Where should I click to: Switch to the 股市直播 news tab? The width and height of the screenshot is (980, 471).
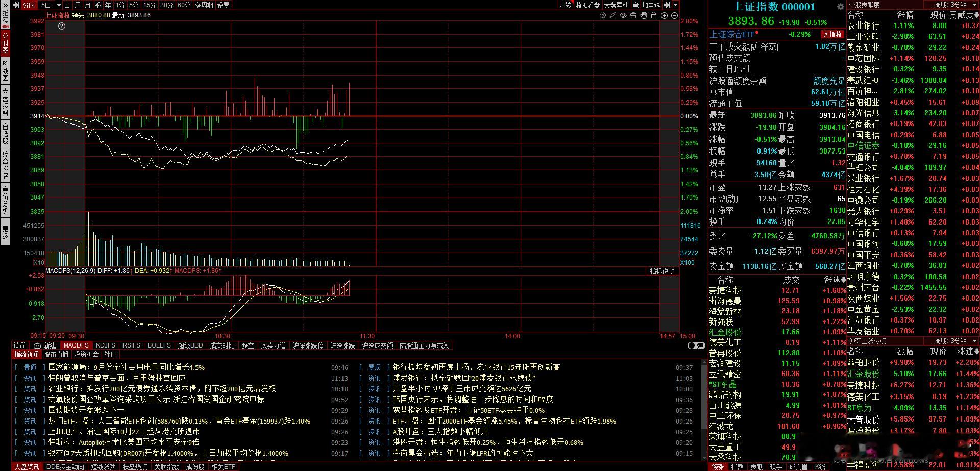(x=56, y=354)
